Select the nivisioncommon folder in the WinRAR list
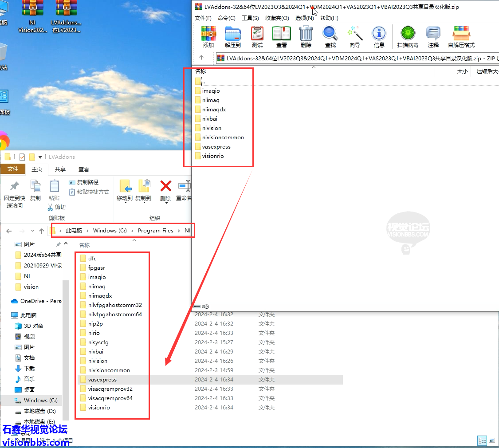499x448 pixels. [x=223, y=138]
